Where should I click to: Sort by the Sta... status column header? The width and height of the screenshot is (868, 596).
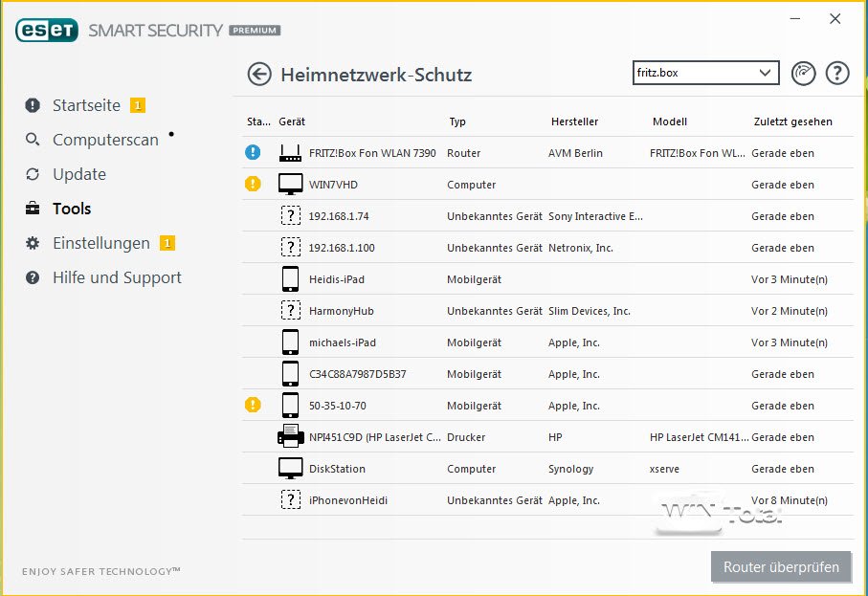(258, 121)
